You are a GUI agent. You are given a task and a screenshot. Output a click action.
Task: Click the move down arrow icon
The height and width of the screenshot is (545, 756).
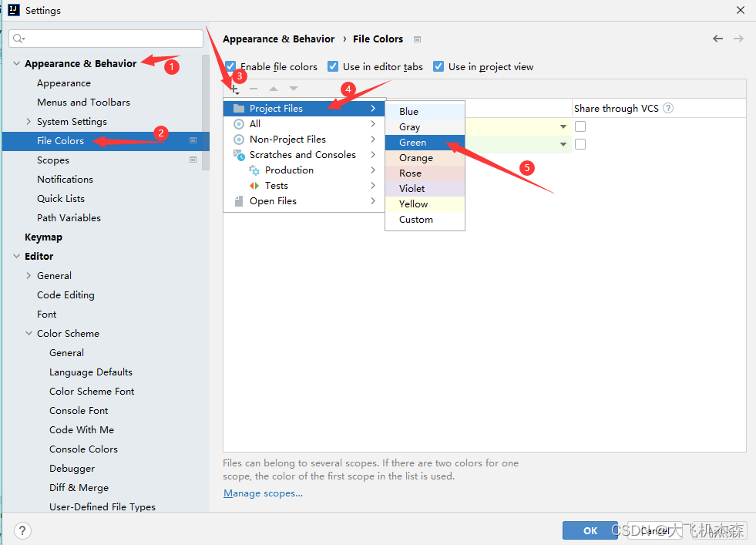click(292, 89)
